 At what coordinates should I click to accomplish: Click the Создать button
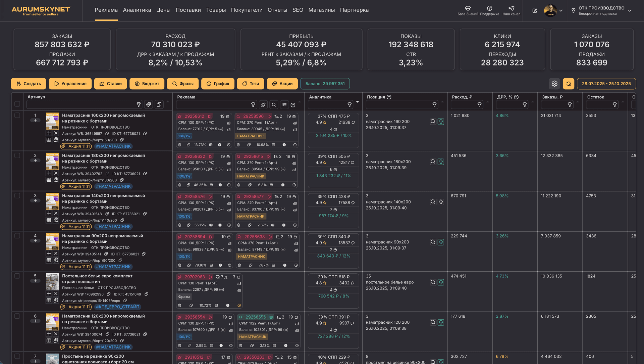click(x=29, y=84)
